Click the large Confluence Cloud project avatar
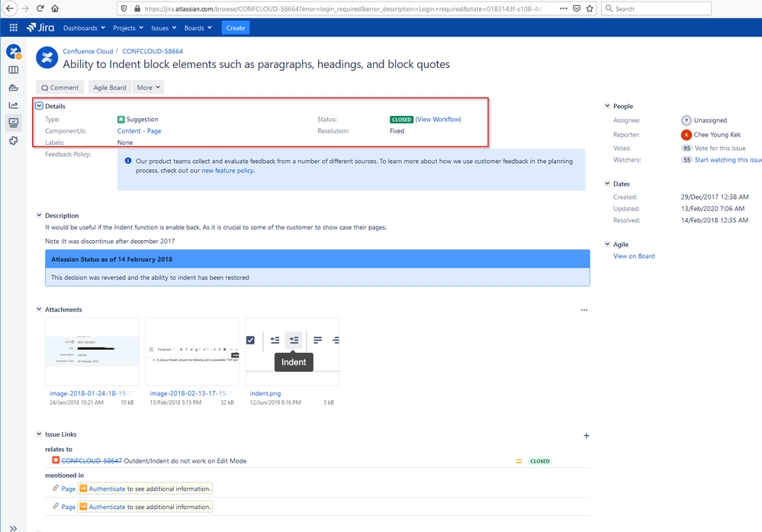 (47, 58)
